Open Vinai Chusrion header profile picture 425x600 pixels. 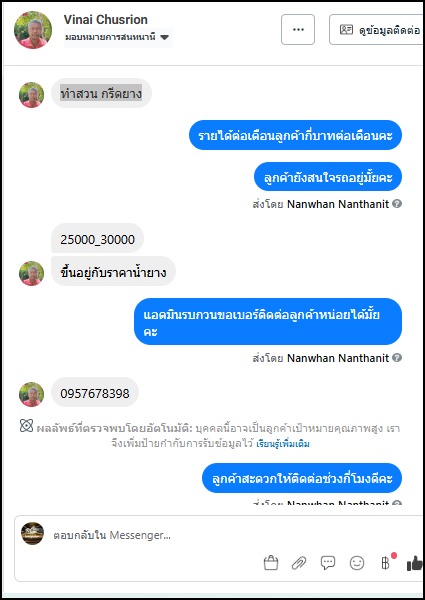33,30
